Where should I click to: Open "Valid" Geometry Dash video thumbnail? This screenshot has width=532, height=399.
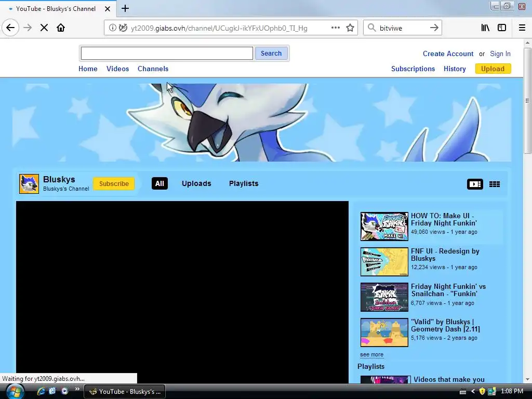coord(384,332)
